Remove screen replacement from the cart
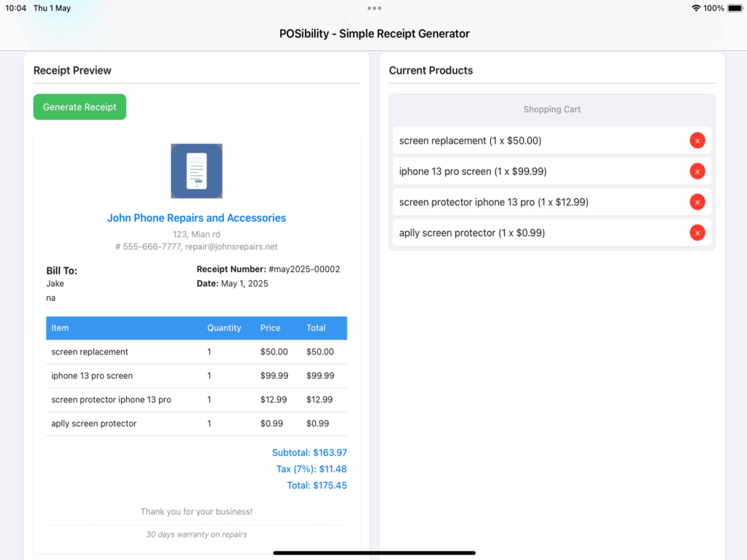The height and width of the screenshot is (560, 747). click(697, 141)
